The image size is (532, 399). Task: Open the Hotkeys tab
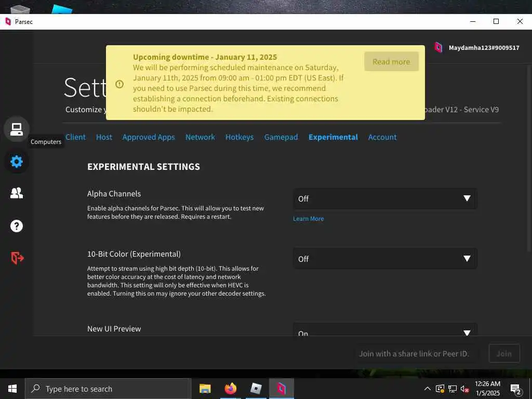[x=240, y=137]
